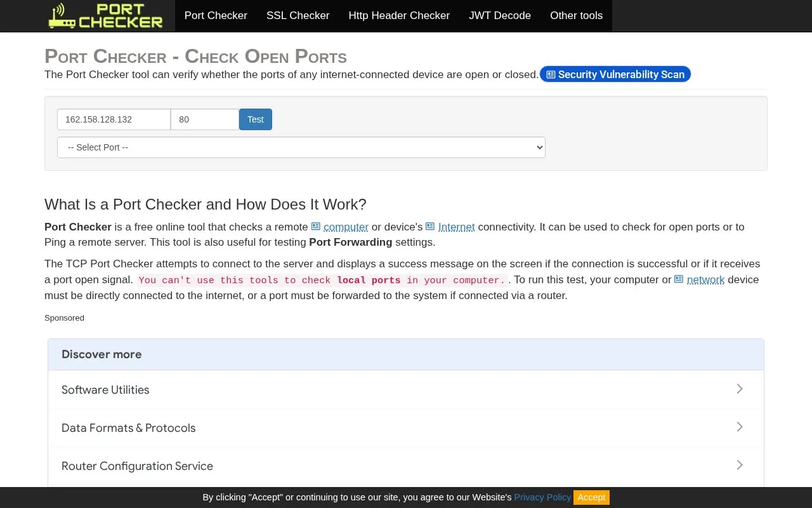This screenshot has height=508, width=812.
Task: Open the Select Port dropdown
Action: click(x=301, y=147)
